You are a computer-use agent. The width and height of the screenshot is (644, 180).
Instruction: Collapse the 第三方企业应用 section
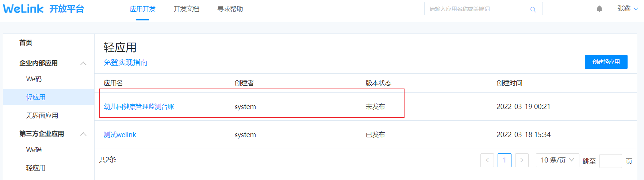click(83, 134)
